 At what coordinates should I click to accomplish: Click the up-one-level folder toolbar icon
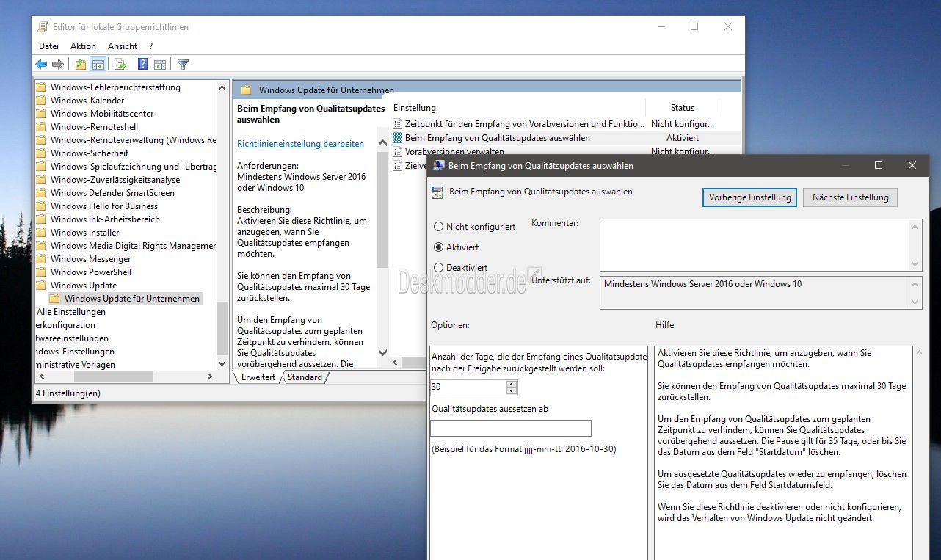point(81,65)
